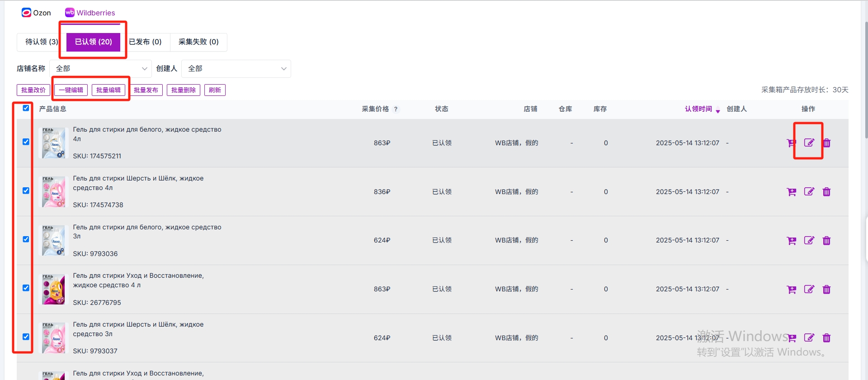Click the 批量发布 button

[146, 90]
